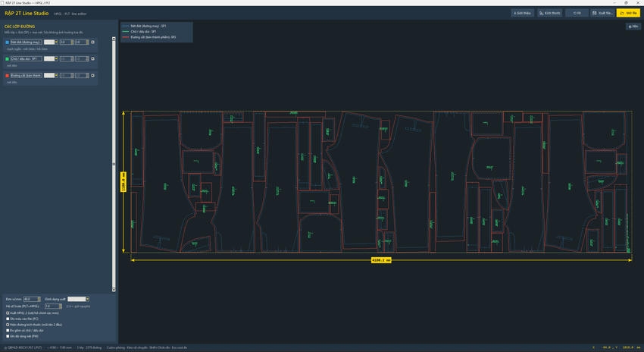Click X Y coordinate readout in status bar
644x352 pixels.
(x=616, y=348)
